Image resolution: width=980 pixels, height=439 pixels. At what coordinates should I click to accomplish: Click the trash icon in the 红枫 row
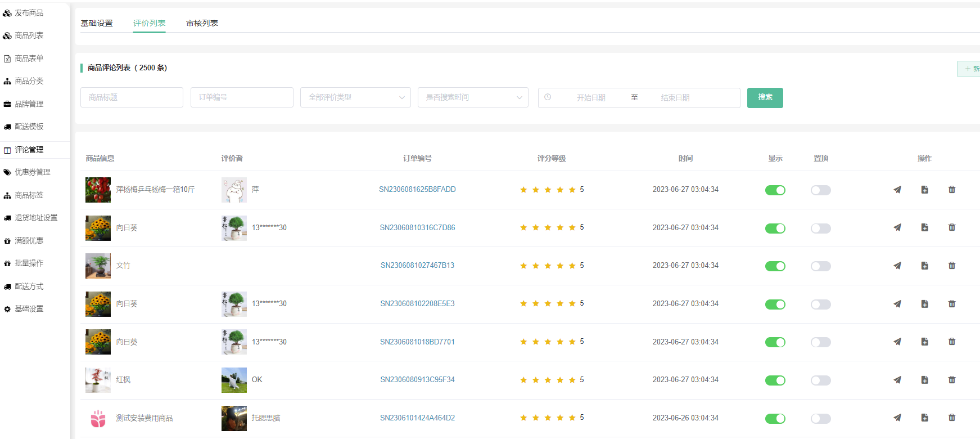(x=951, y=380)
